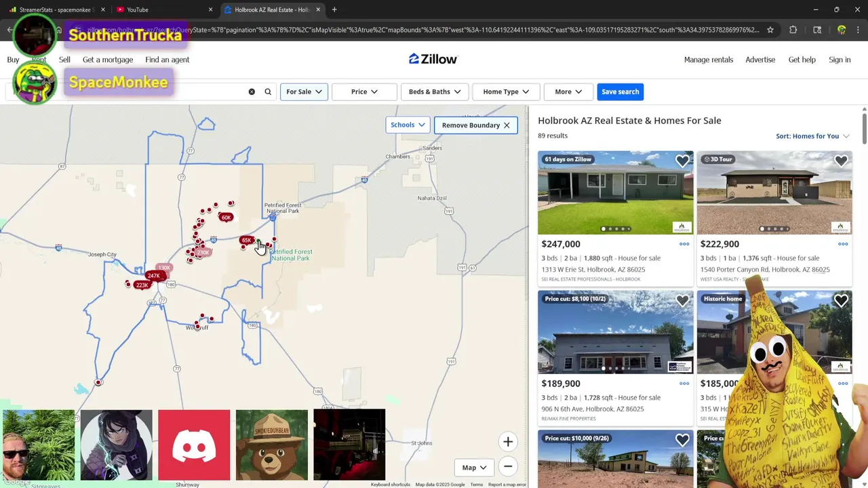The height and width of the screenshot is (488, 868).
Task: Open the Sell menu
Action: (x=64, y=60)
